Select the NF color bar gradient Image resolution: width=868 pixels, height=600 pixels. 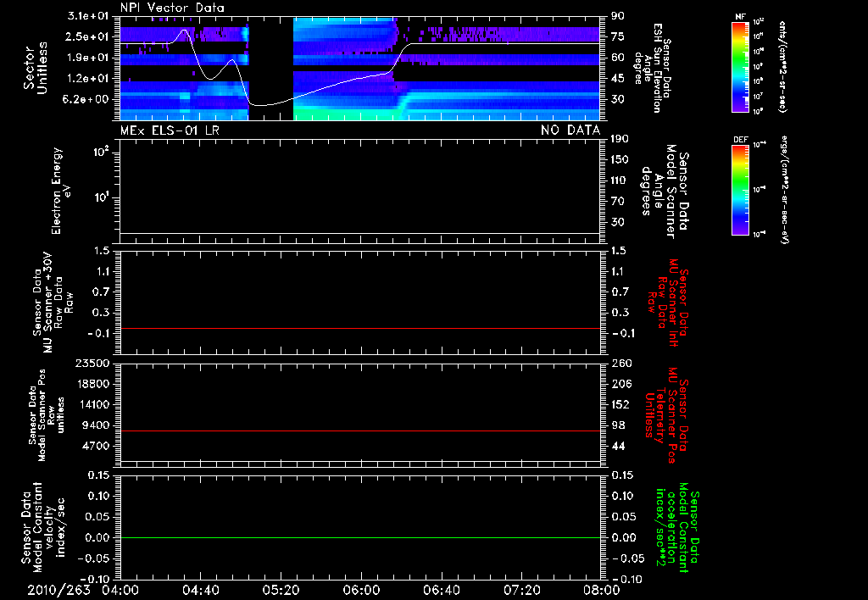tap(740, 66)
